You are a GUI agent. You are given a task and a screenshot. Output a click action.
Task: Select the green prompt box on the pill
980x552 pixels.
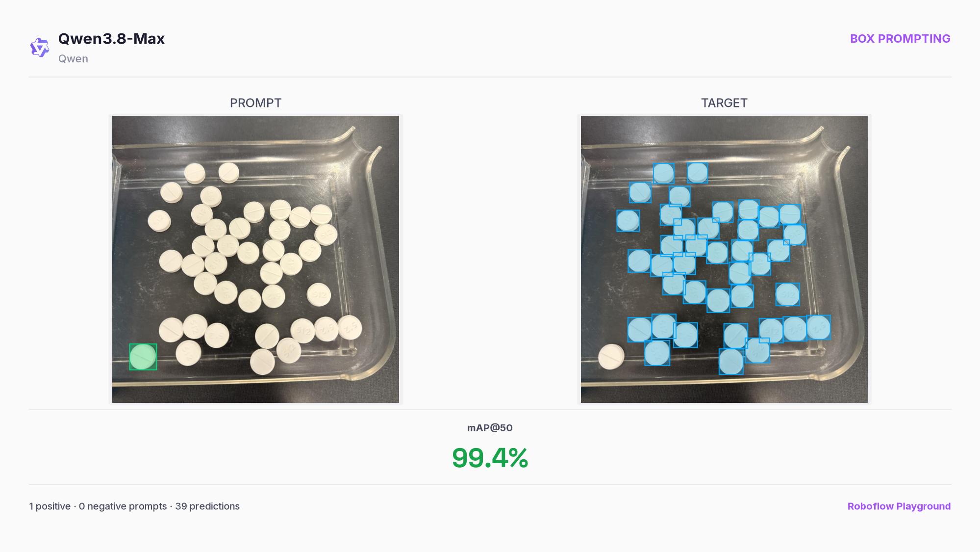[x=143, y=357]
